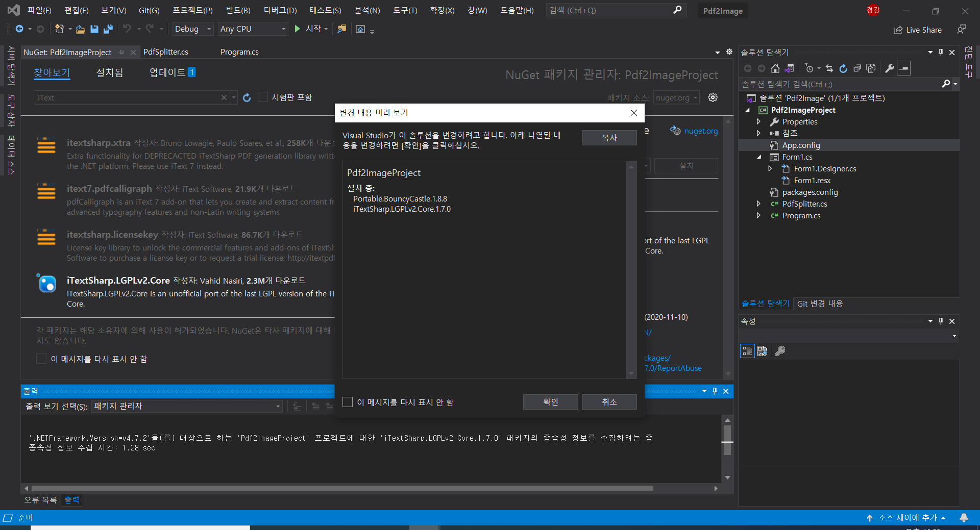Image resolution: width=980 pixels, height=530 pixels.
Task: Click 소스 제어에 추가 in the status bar
Action: [x=908, y=518]
